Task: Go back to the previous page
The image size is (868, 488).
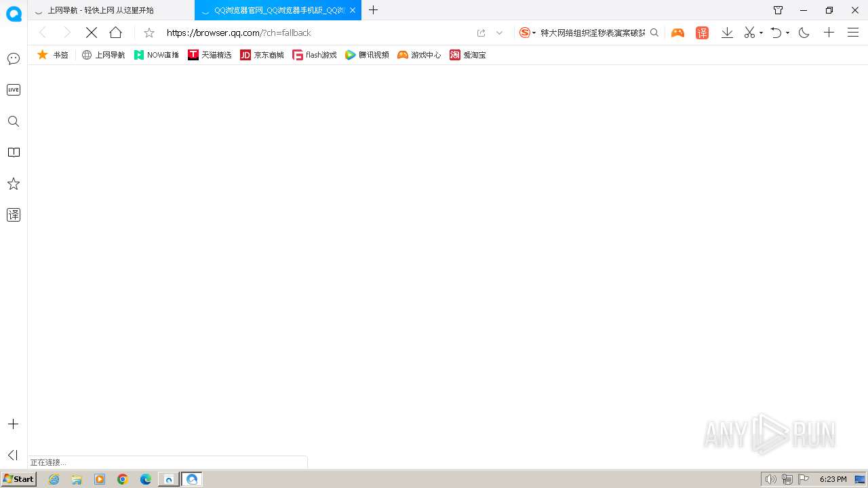Action: (x=42, y=33)
